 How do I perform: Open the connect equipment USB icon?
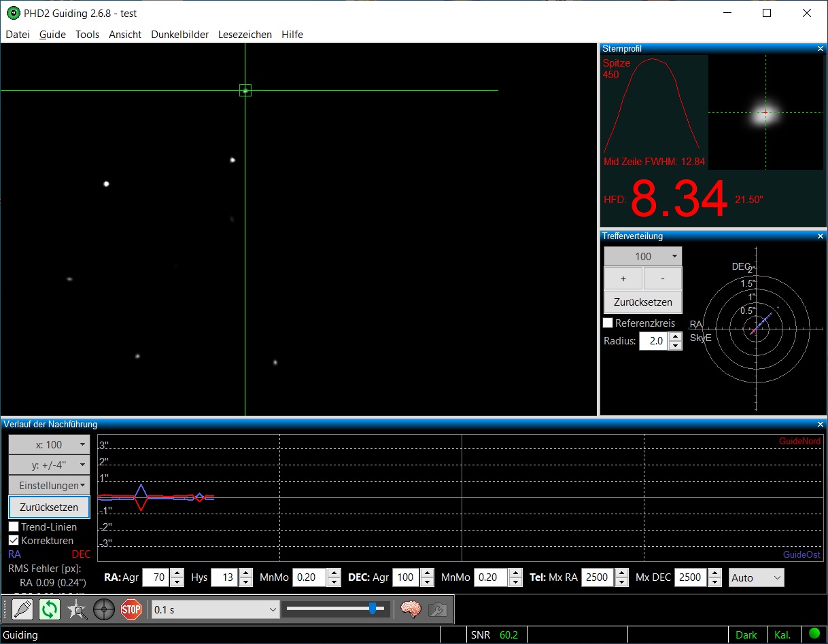pyautogui.click(x=22, y=609)
